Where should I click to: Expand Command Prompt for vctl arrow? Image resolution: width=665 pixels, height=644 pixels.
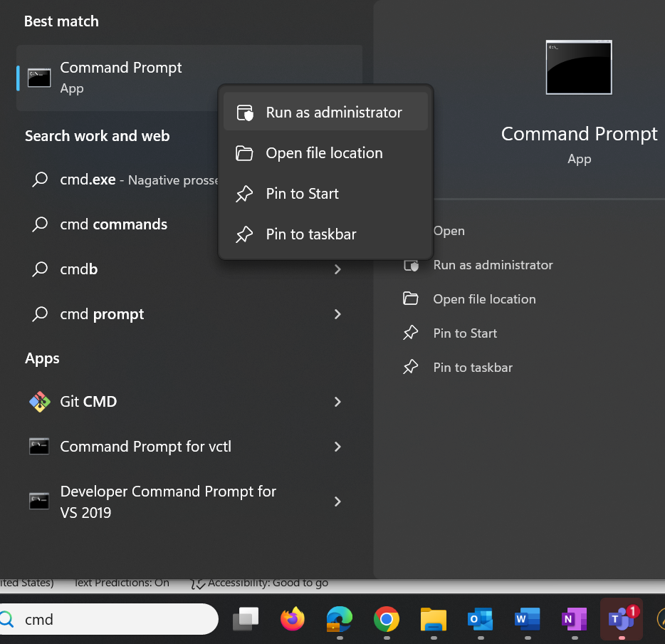pos(337,447)
